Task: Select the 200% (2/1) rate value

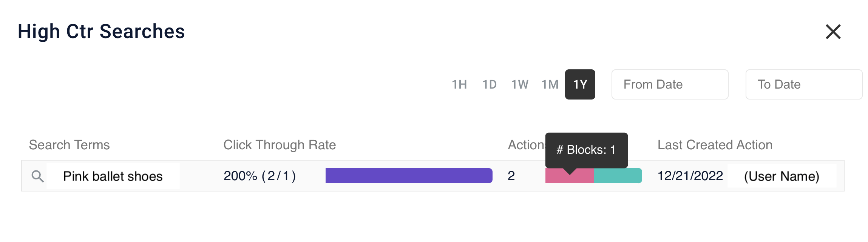Action: coord(261,176)
